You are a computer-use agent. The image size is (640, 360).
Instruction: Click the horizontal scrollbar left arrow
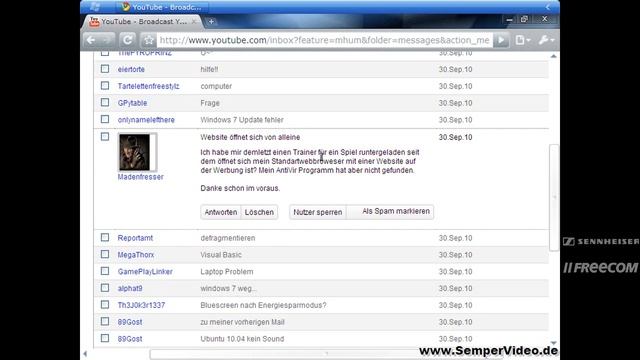coord(85,353)
